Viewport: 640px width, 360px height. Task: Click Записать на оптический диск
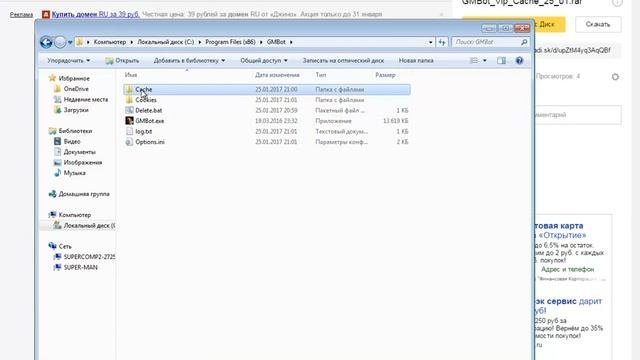343,60
